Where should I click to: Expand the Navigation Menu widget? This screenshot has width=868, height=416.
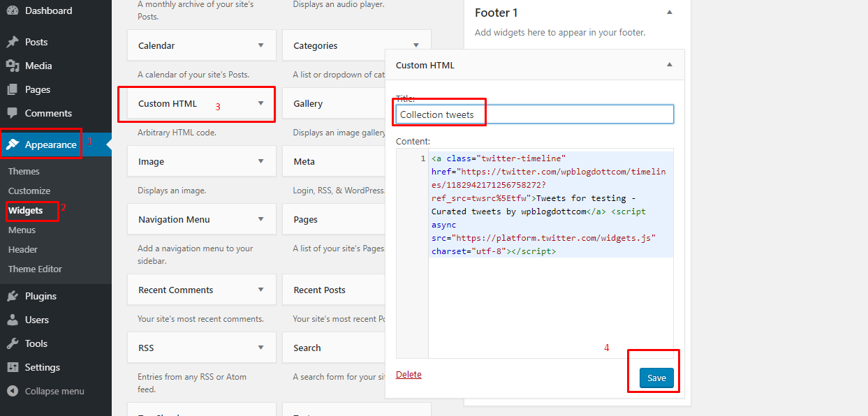[261, 219]
